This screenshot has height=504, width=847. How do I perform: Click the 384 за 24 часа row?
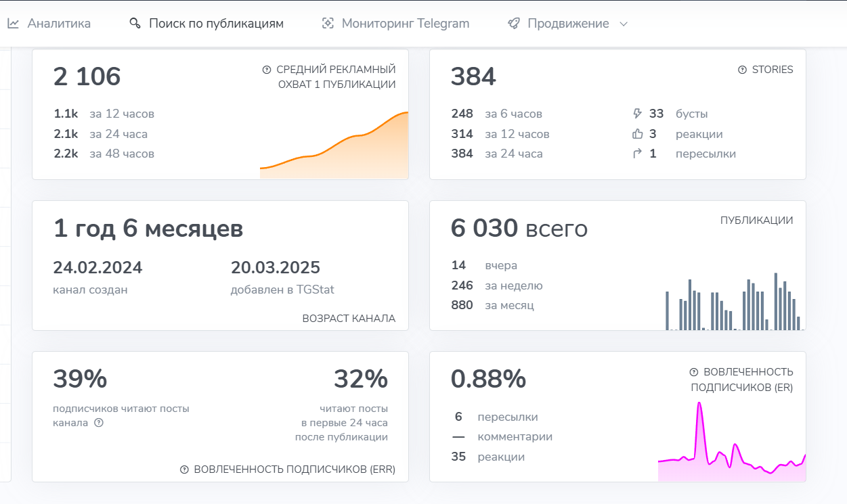[x=497, y=154]
